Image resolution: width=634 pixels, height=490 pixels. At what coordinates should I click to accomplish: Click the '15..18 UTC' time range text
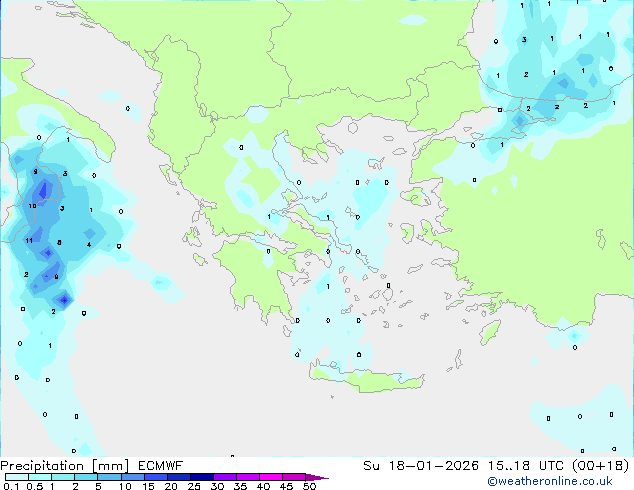(526, 466)
